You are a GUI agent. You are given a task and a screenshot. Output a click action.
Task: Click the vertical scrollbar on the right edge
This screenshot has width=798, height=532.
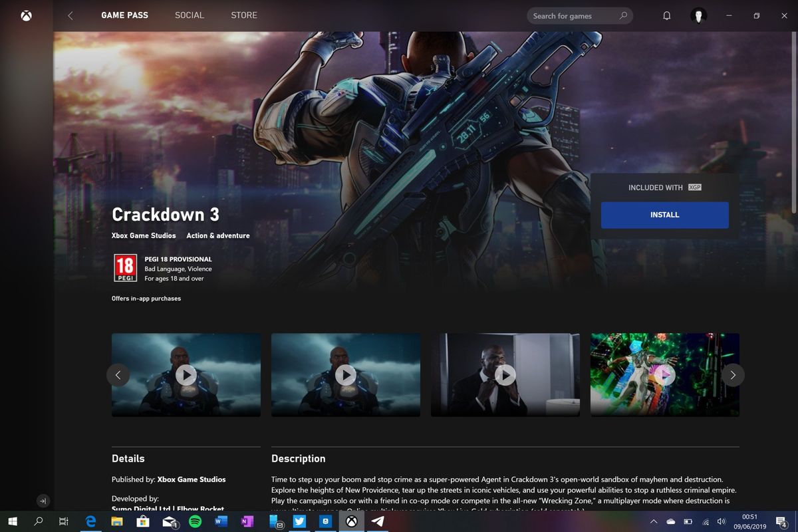click(795, 123)
